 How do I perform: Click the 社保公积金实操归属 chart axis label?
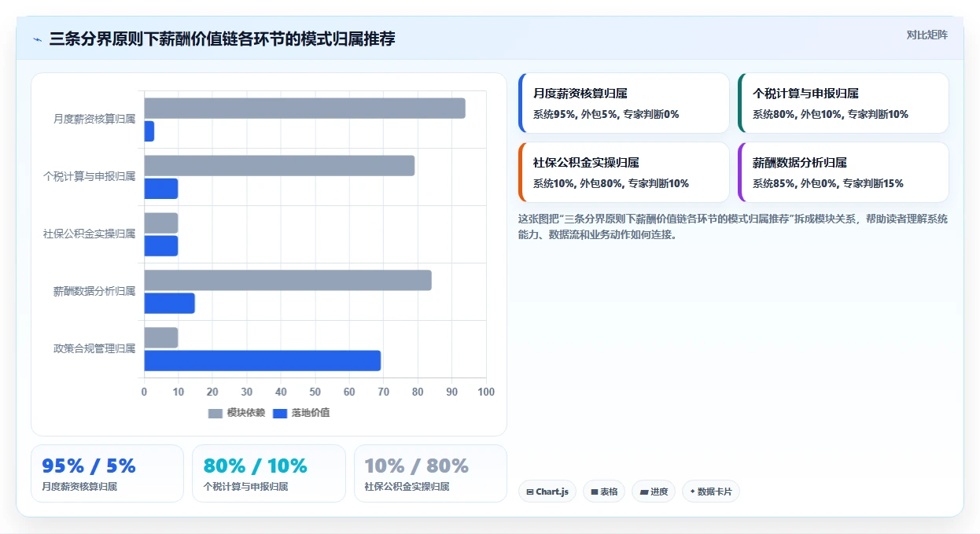click(x=89, y=234)
